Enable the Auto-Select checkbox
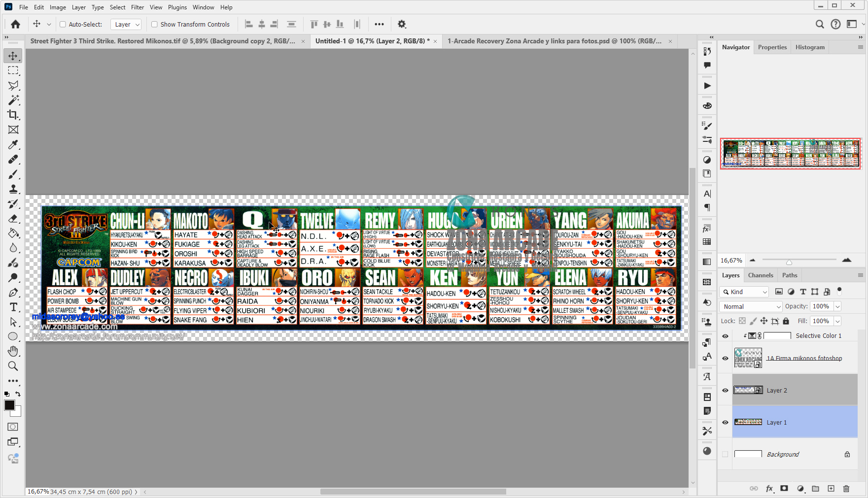The image size is (868, 498). [x=63, y=24]
